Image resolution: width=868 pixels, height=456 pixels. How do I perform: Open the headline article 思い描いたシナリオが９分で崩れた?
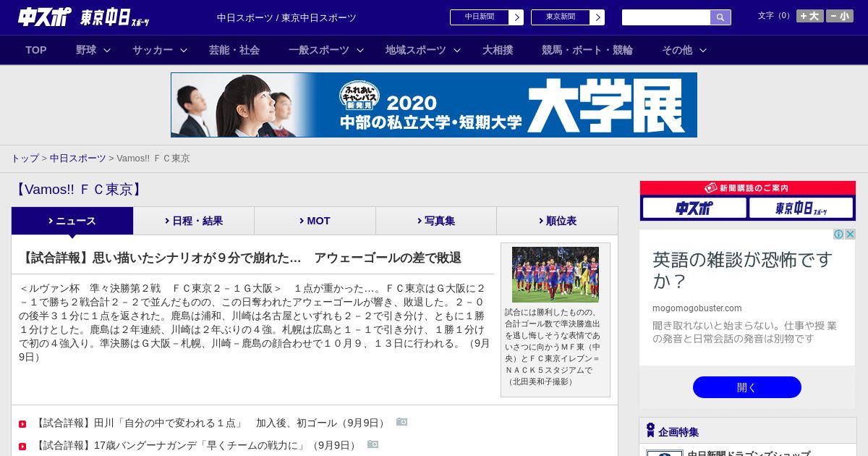point(240,258)
